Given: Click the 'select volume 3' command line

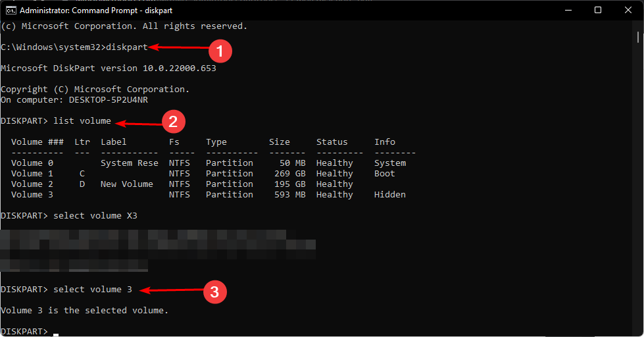Looking at the screenshot, I should 66,290.
